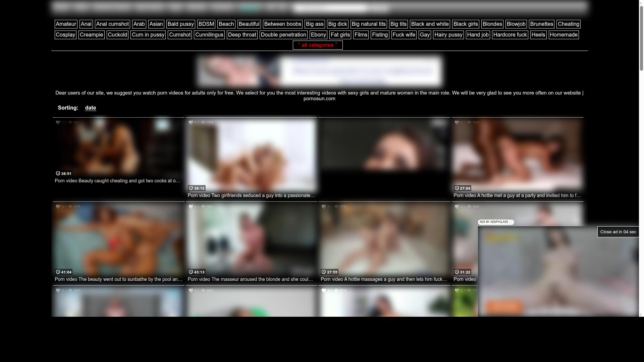644x362 pixels.
Task: Toggle the Heels category filter
Action: point(538,35)
